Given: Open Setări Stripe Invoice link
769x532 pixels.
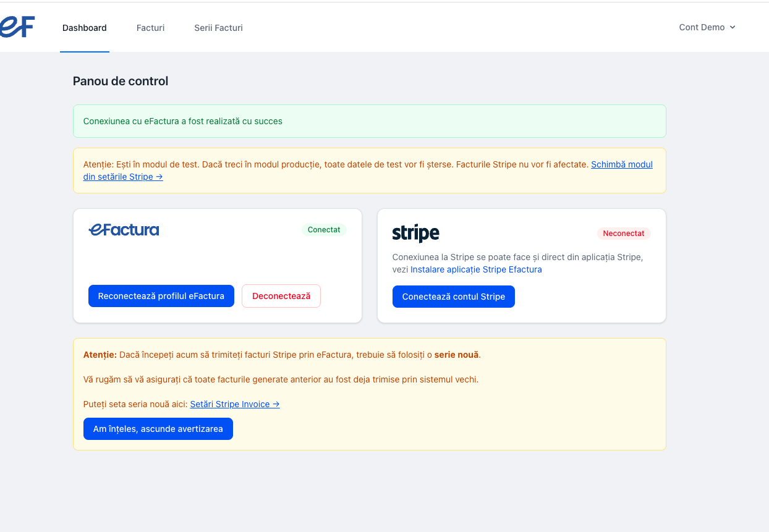Looking at the screenshot, I should pos(235,404).
